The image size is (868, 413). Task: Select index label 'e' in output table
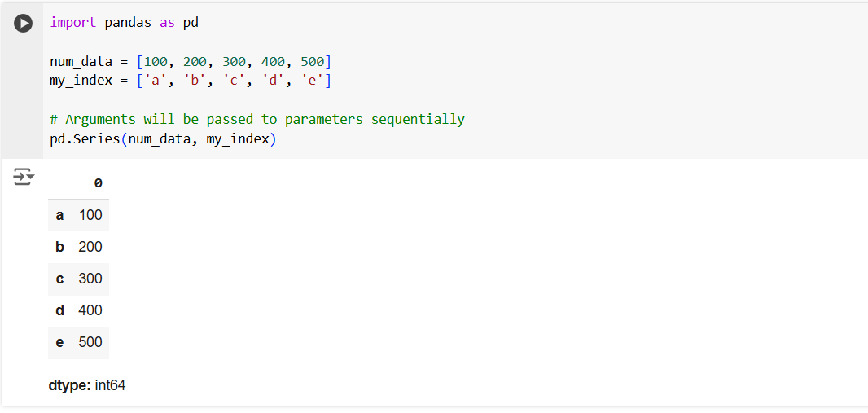[x=59, y=342]
